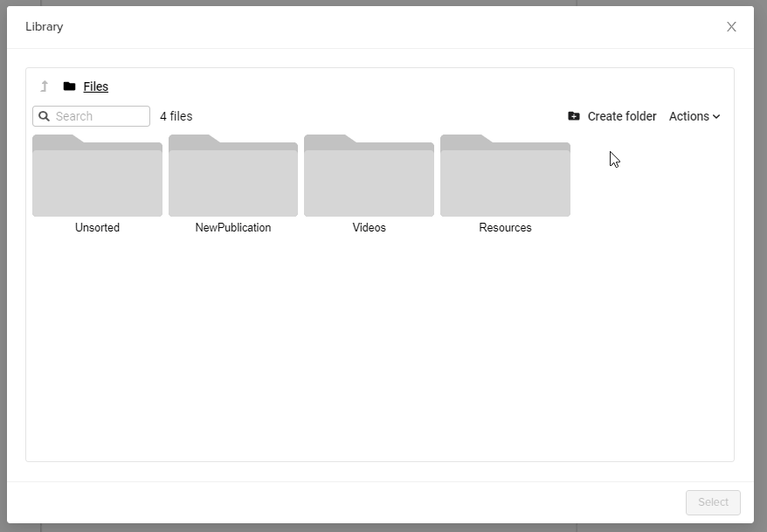This screenshot has height=532, width=767.
Task: Click the magnifying glass search icon
Action: pos(45,116)
